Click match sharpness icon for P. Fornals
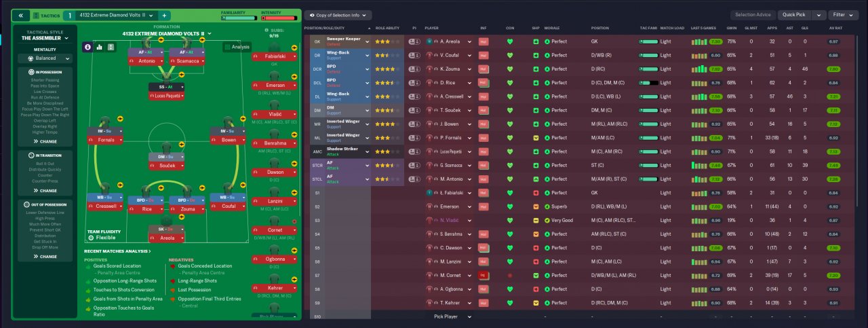The height and width of the screenshot is (328, 868). pyautogui.click(x=536, y=138)
